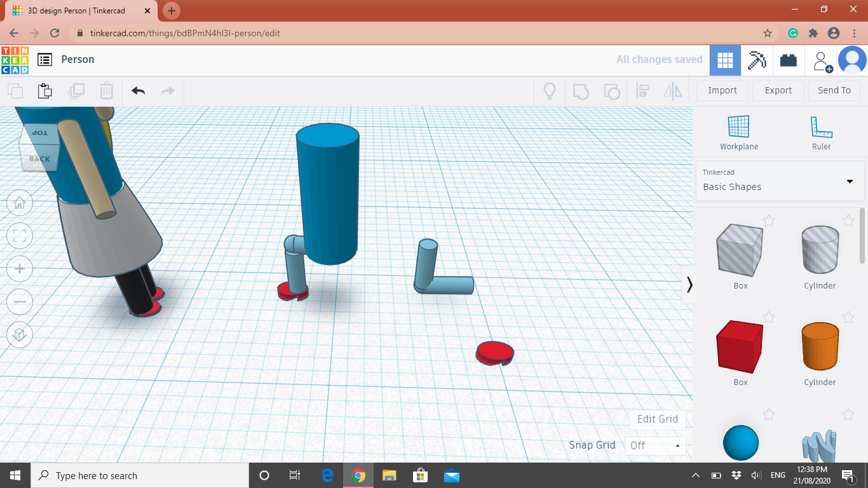
Task: Toggle perspective orthographic view cube icon
Action: 20,335
